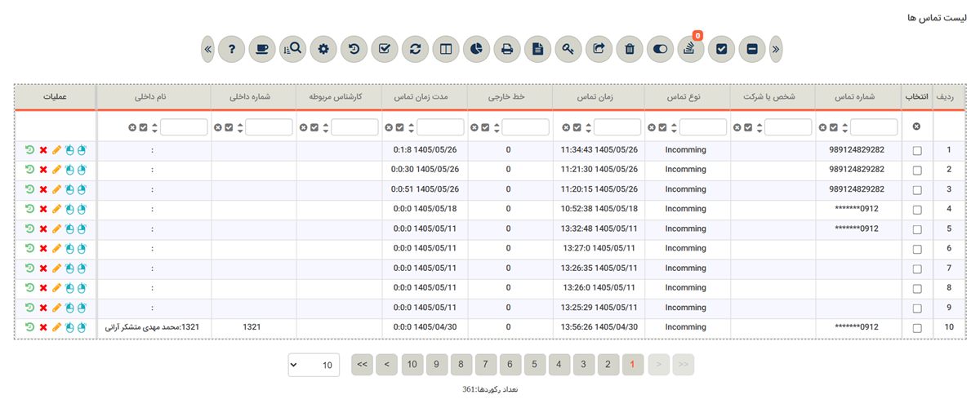Click the نوع تماس filter input field
980x408 pixels.
[x=703, y=127]
